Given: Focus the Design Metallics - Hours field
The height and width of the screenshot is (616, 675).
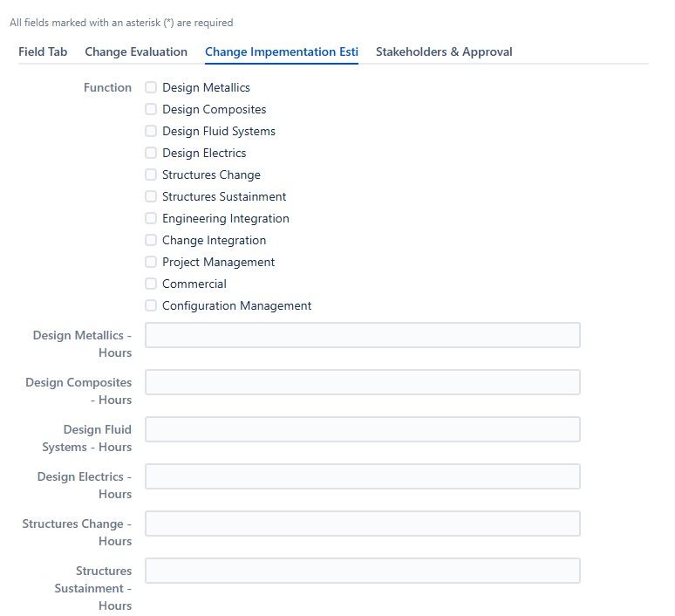Looking at the screenshot, I should pos(363,335).
